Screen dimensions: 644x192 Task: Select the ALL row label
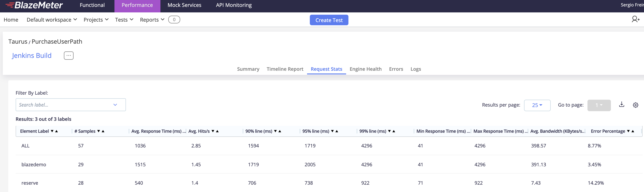coord(26,146)
